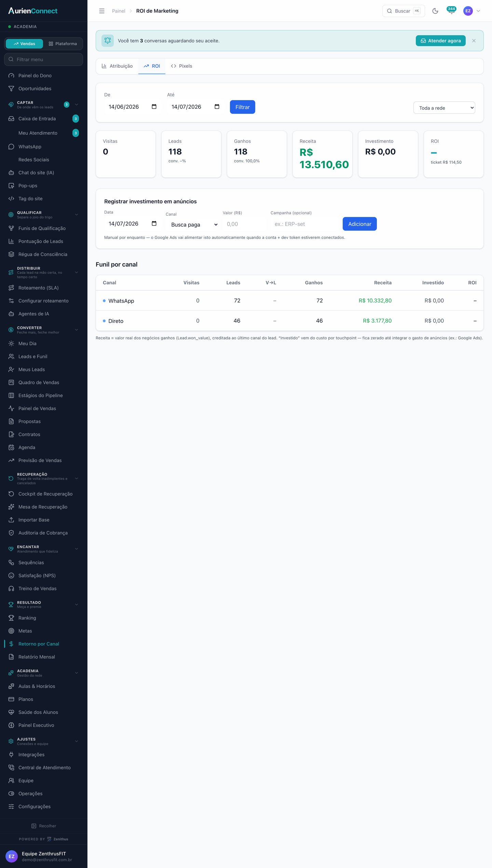Click WhatsApp row in Funil por canal
This screenshot has width=492, height=868.
point(290,300)
